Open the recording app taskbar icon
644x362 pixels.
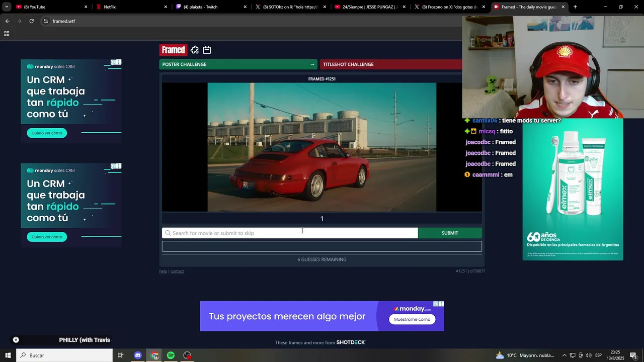click(x=188, y=355)
